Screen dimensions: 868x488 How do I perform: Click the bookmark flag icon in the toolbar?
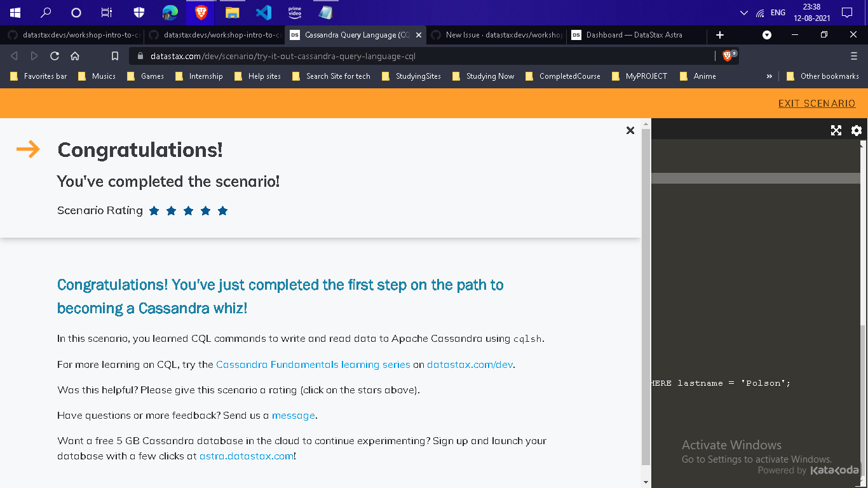(x=114, y=55)
